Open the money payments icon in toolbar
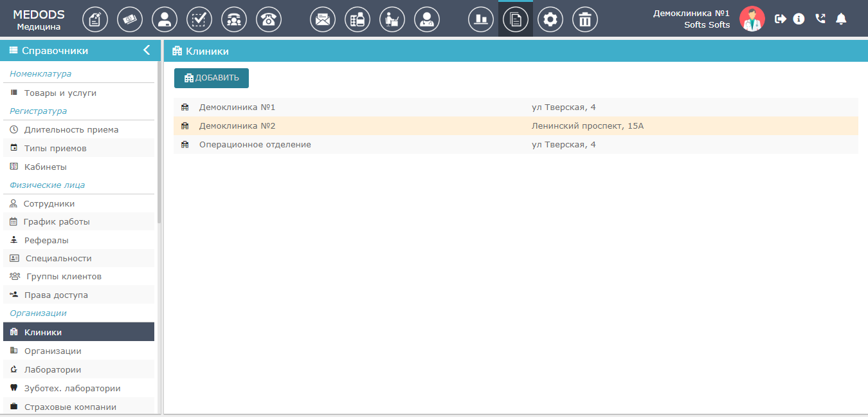Viewport: 868px width, 417px height. click(x=130, y=19)
